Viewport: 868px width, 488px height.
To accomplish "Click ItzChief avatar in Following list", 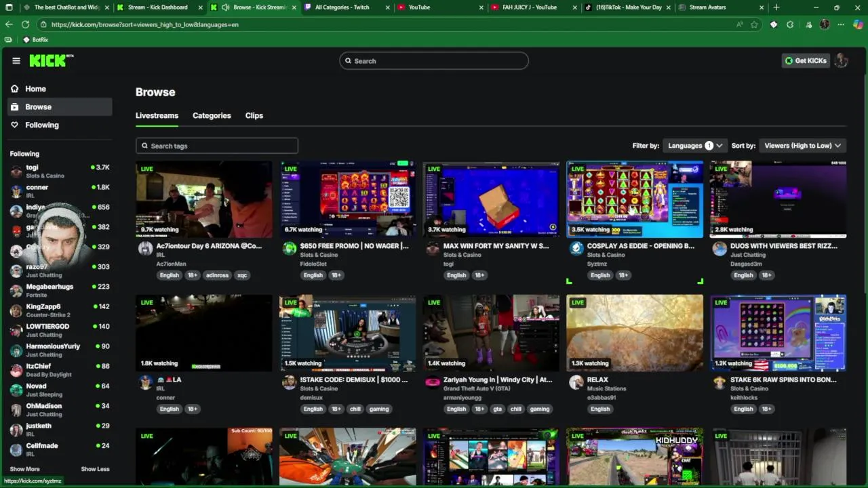I will tap(16, 370).
